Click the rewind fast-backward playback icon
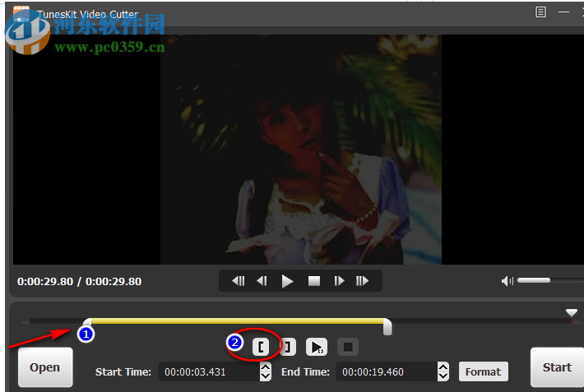This screenshot has height=392, width=584. pyautogui.click(x=239, y=281)
